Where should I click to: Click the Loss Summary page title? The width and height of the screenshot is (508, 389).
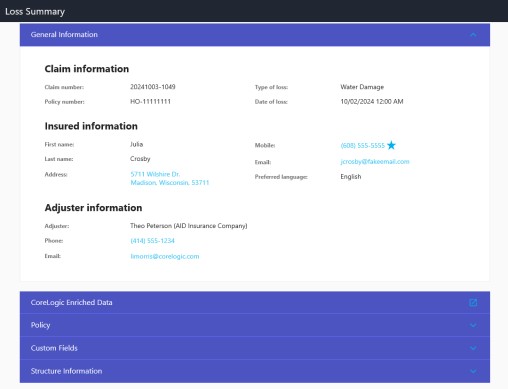[35, 11]
